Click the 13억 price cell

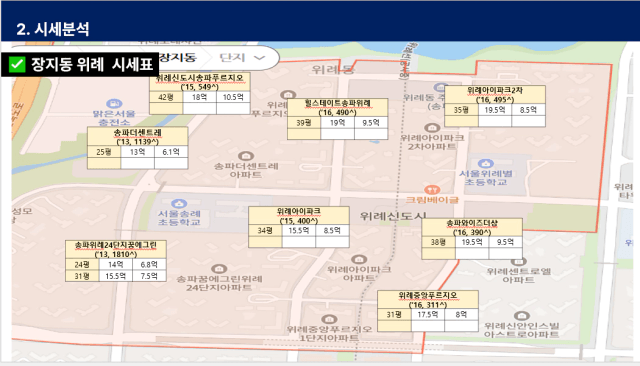pos(138,152)
